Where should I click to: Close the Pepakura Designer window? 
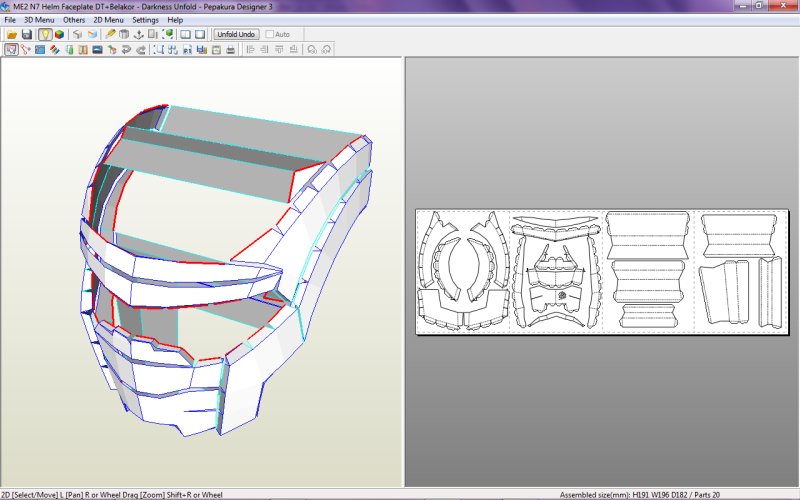[x=783, y=6]
